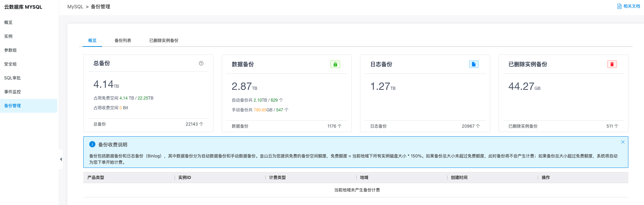
Task: Click the red trash icon on 已删除实例备份 card
Action: click(612, 64)
